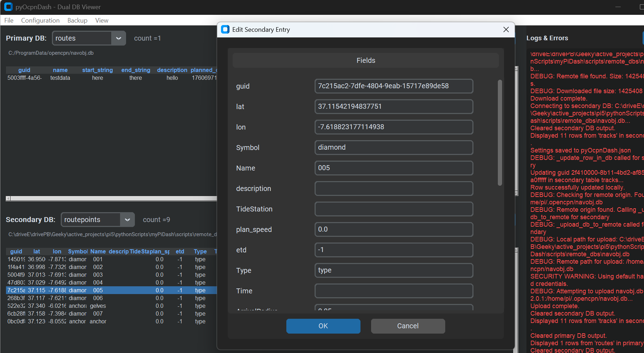Click the Fields group header in dialog
The width and height of the screenshot is (644, 353).
(x=366, y=60)
